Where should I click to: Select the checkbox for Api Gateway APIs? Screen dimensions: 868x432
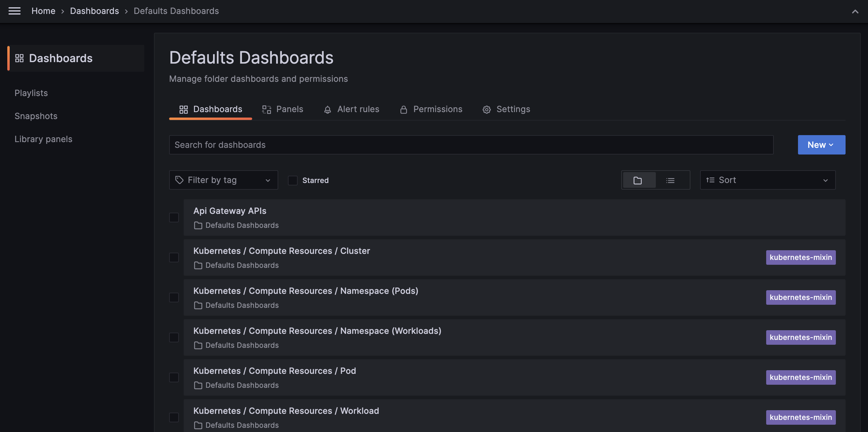tap(174, 218)
